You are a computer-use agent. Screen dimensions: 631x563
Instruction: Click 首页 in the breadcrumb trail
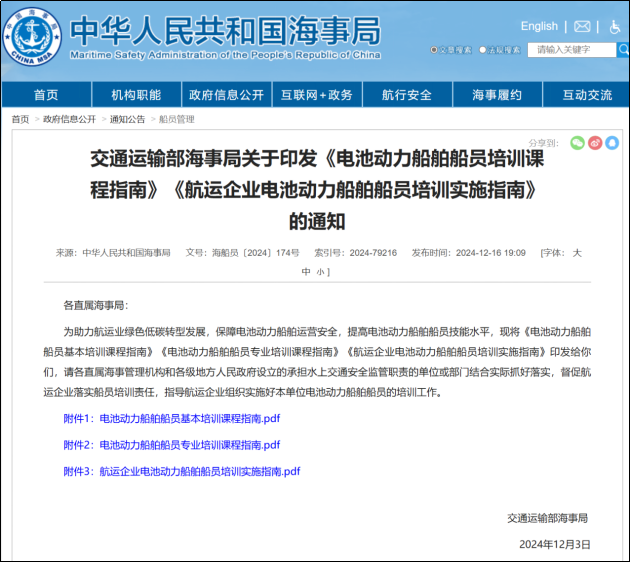point(20,119)
